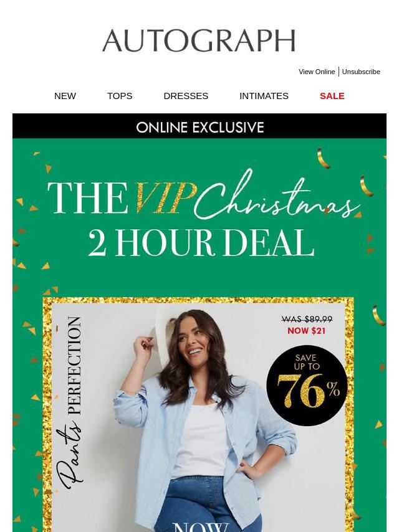The image size is (399, 532).
Task: Click the glittery gold VIP lettering
Action: 165,197
